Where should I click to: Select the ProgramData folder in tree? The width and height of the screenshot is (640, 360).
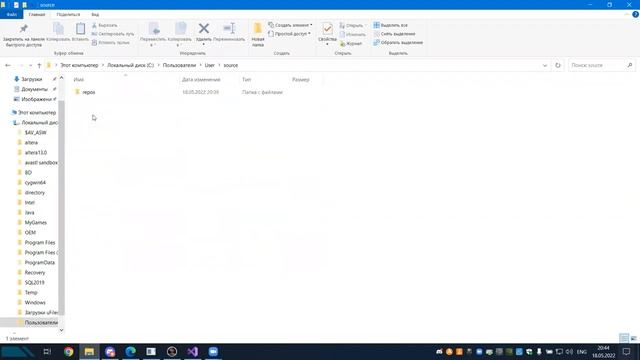point(39,262)
